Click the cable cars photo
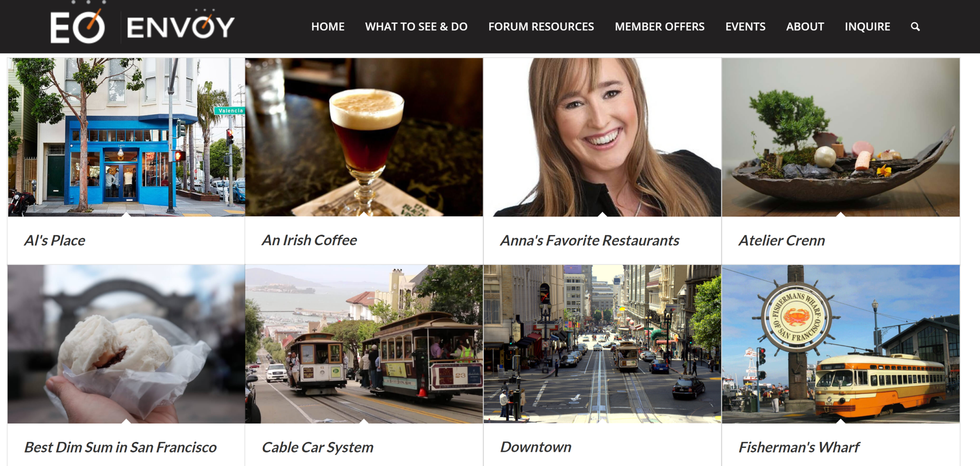 tap(364, 344)
